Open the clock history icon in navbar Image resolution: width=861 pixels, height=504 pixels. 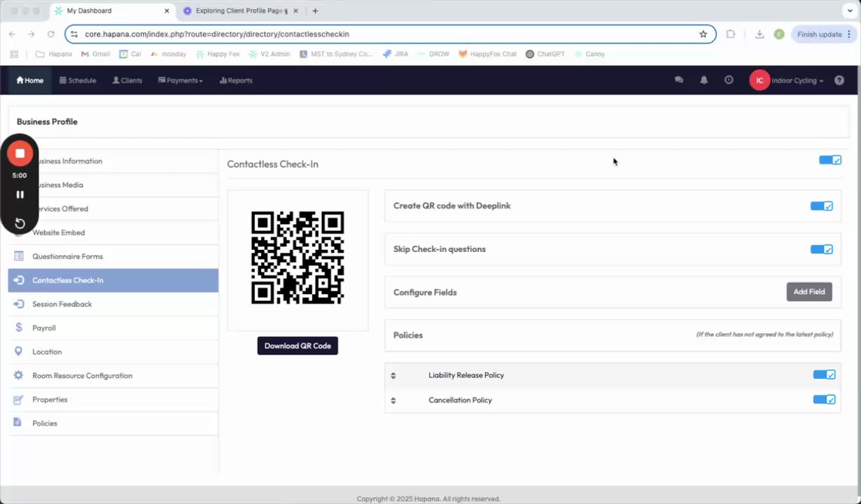tap(729, 80)
